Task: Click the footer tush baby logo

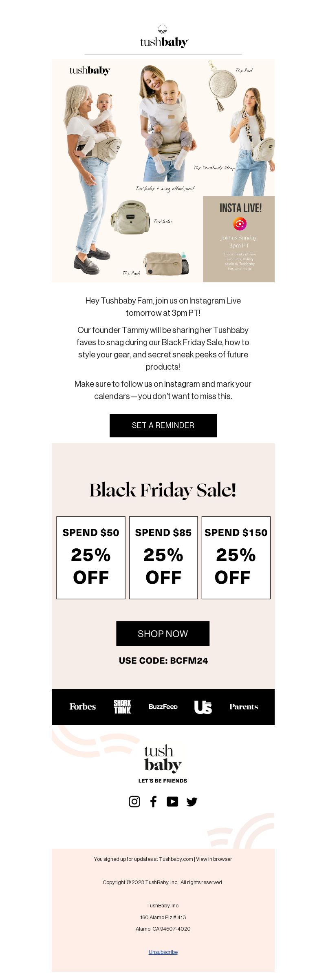Action: click(163, 759)
